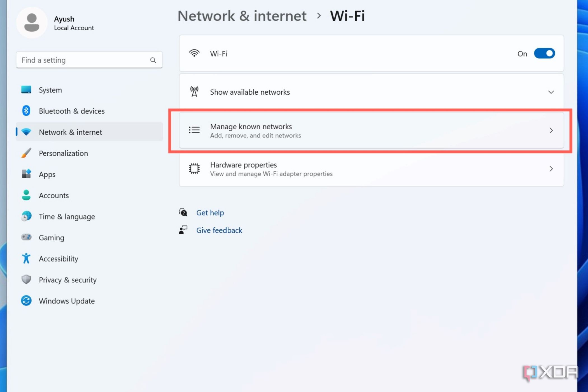
Task: Switch to the Accessibility section
Action: (x=58, y=258)
